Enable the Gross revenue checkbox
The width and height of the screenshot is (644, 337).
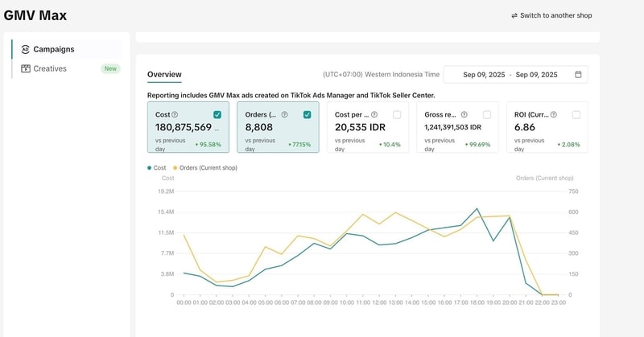coord(486,115)
